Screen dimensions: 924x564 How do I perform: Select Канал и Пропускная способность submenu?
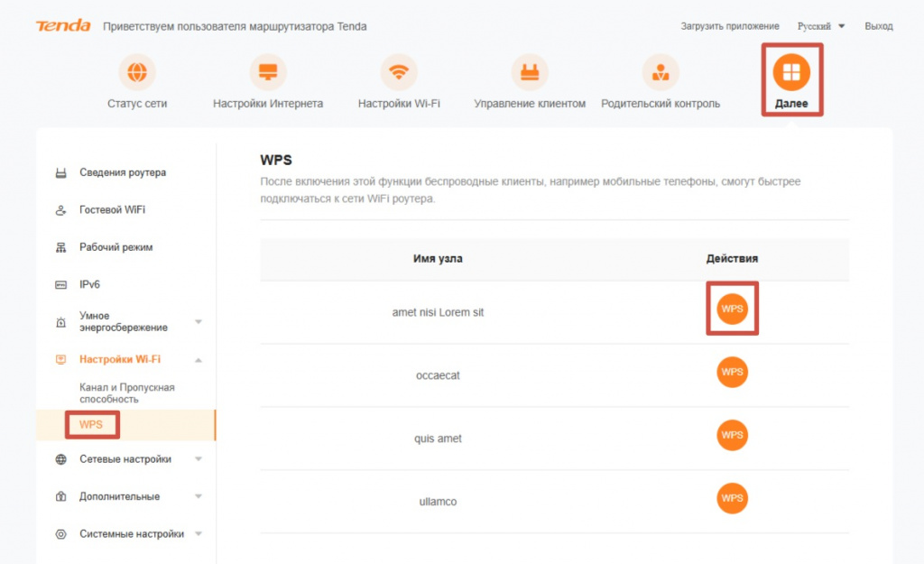[x=126, y=393]
